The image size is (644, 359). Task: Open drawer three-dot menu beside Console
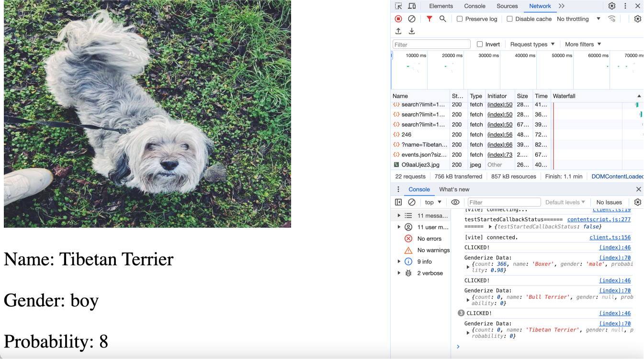(x=398, y=190)
